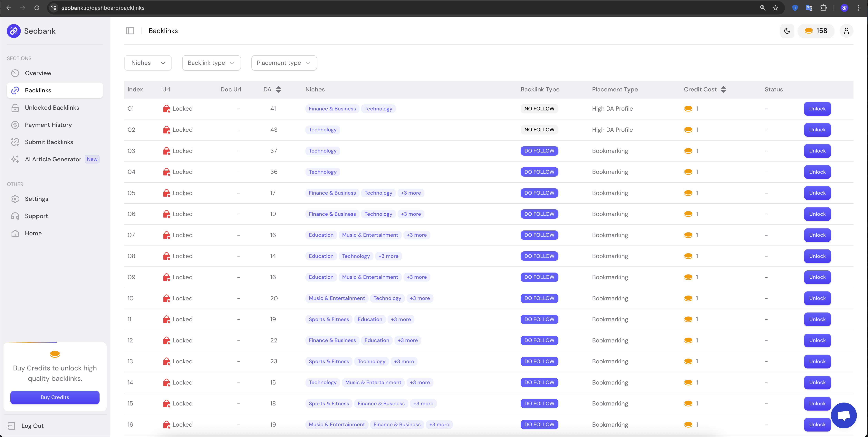The height and width of the screenshot is (437, 868).
Task: Click the site info icon in address bar
Action: pyautogui.click(x=53, y=8)
